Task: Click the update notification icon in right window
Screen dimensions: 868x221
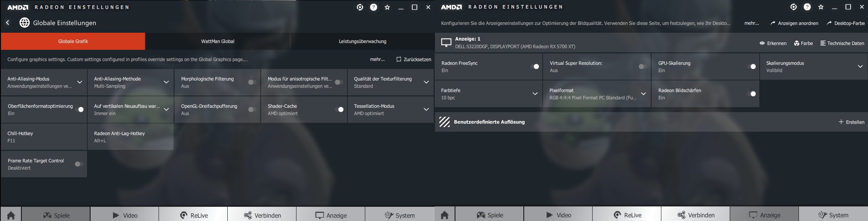Action: coord(794,7)
